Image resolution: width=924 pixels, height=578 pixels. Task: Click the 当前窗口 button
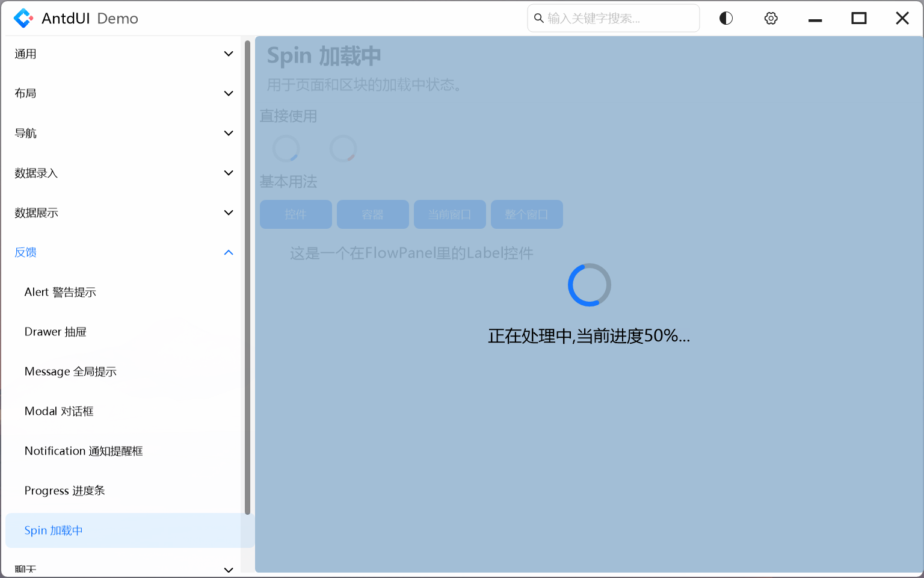point(449,214)
